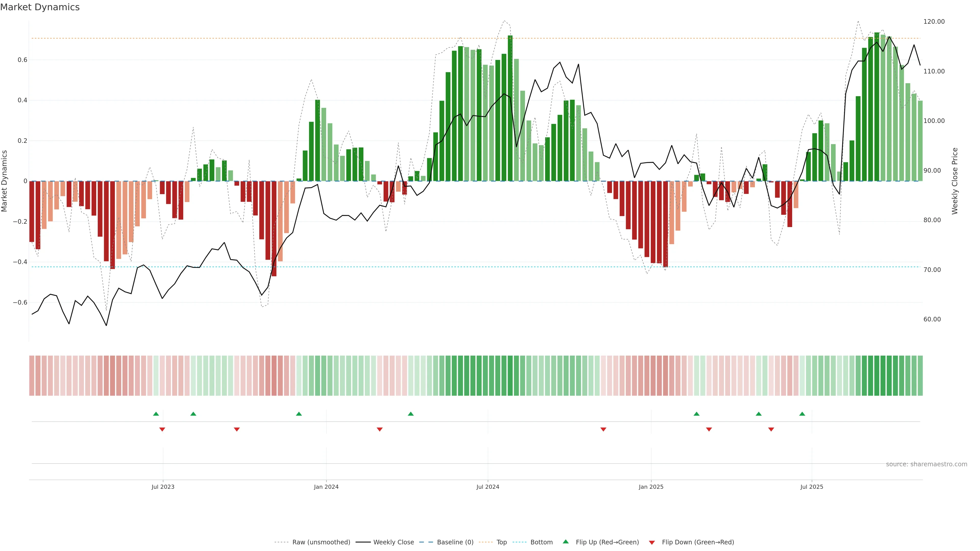Click the red Flip Down triangle legend icon
This screenshot has width=980, height=551.
point(652,543)
